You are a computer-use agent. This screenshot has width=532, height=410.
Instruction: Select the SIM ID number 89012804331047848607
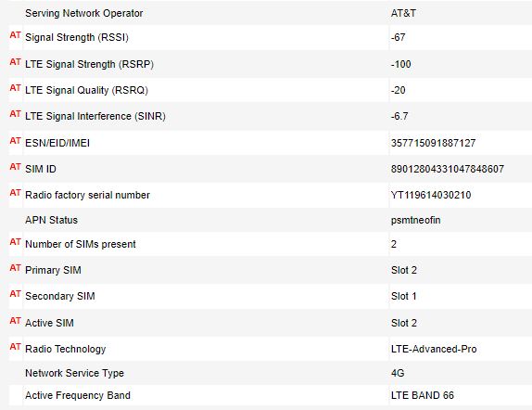[x=448, y=169]
